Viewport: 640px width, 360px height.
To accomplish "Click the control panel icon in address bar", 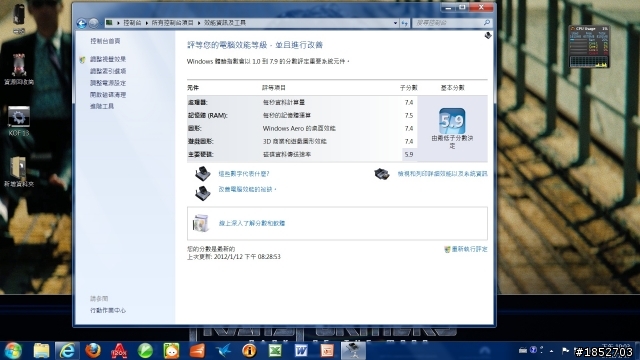I will pyautogui.click(x=109, y=23).
